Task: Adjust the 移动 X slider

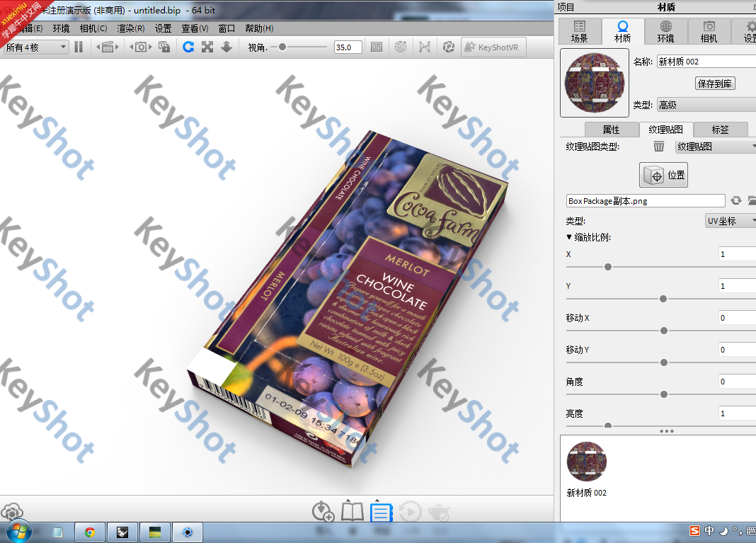Action: pos(664,331)
